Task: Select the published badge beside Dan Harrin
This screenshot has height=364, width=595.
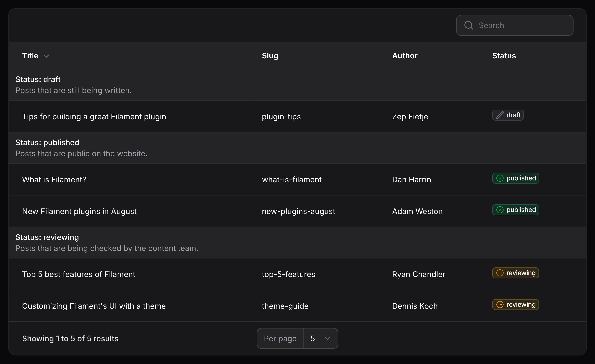Action: (516, 178)
